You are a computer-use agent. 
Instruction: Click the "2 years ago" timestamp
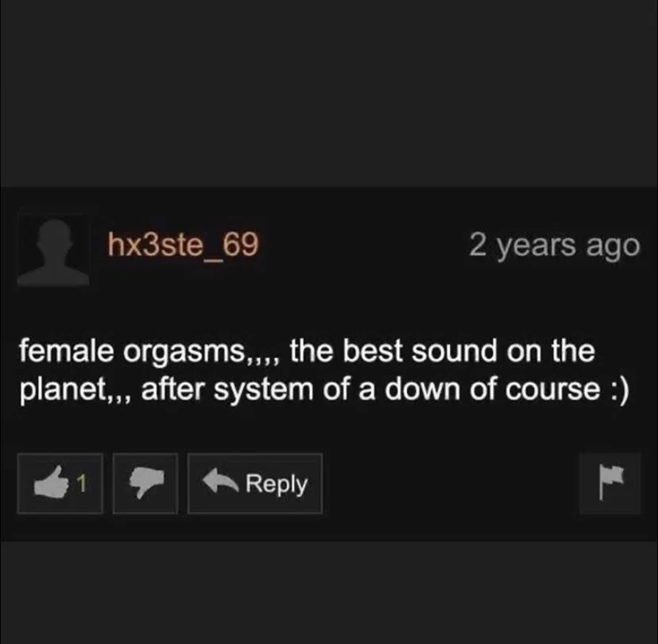coord(554,245)
